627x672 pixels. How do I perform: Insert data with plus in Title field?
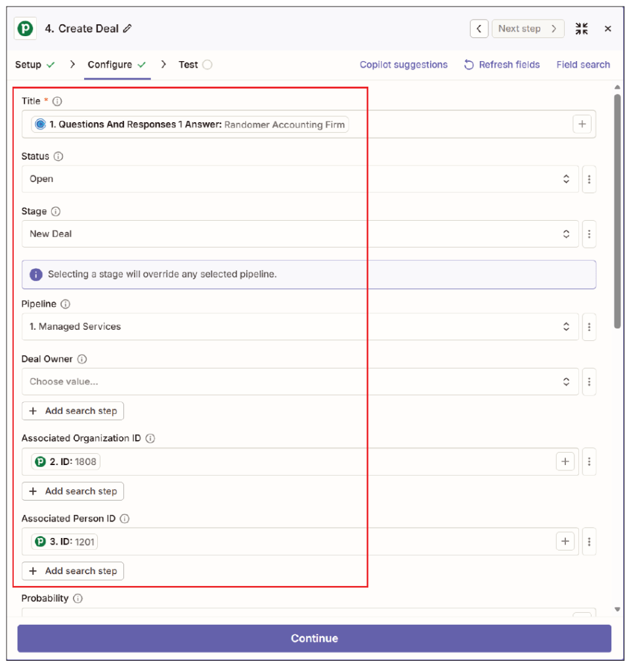point(582,124)
